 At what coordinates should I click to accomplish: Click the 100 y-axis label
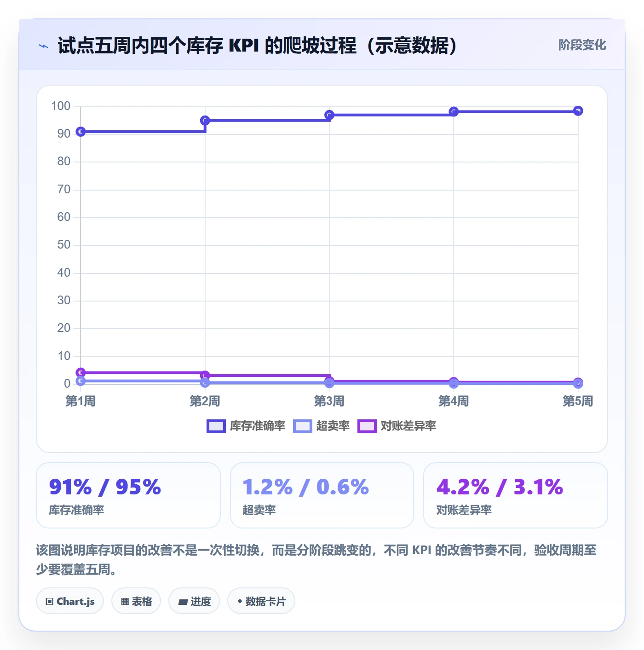click(61, 106)
